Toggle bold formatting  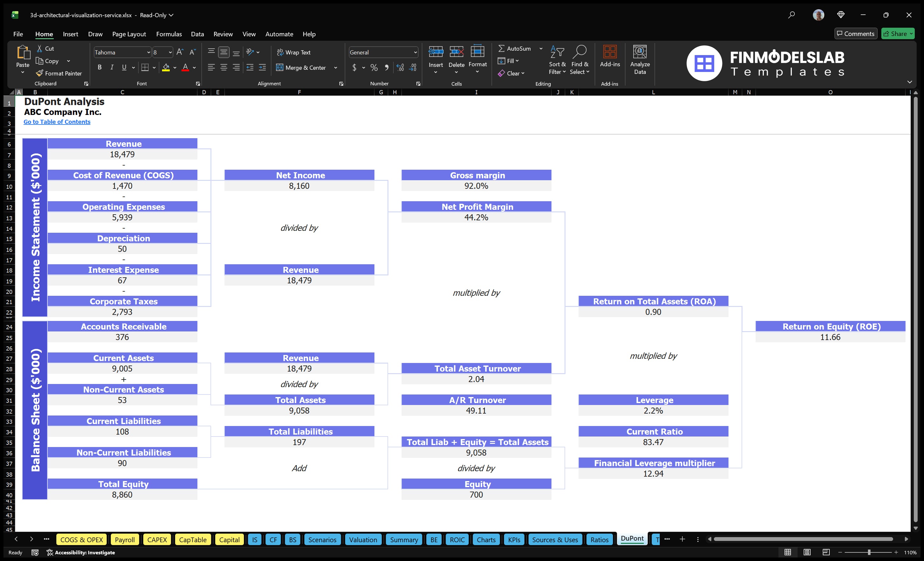point(99,67)
